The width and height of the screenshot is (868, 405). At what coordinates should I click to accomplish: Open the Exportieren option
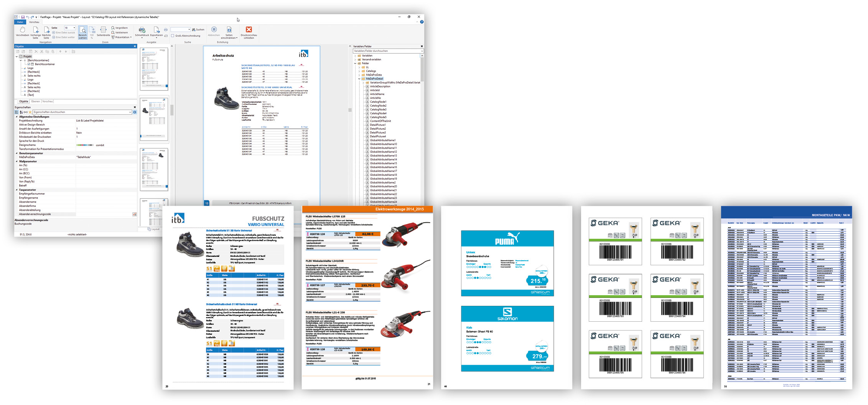click(x=156, y=32)
